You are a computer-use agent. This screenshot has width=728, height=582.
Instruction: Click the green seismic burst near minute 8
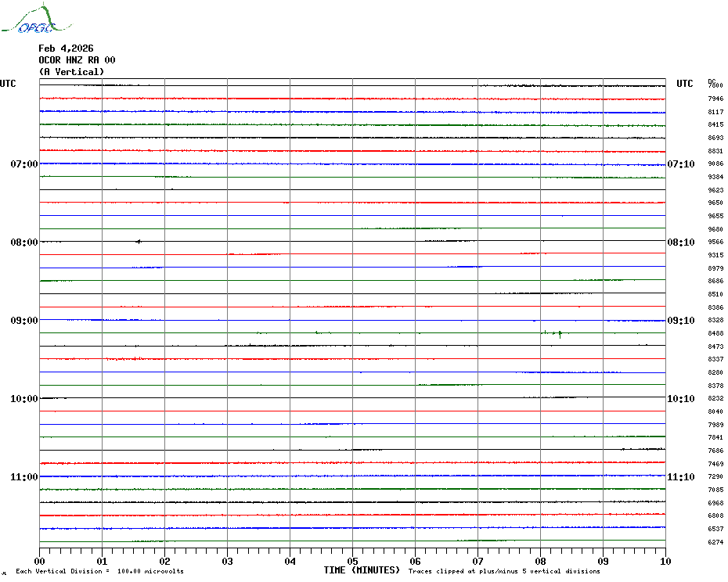[559, 333]
